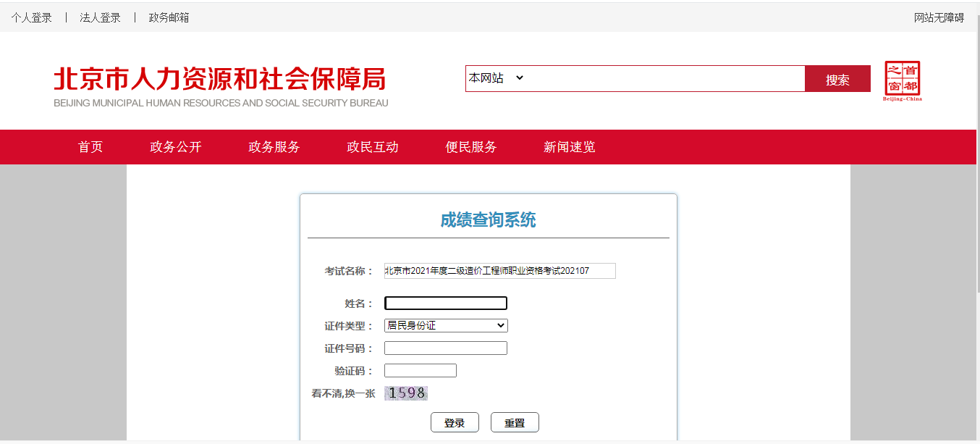This screenshot has height=444, width=980.
Task: Open the 便民服务 menu item
Action: (471, 147)
